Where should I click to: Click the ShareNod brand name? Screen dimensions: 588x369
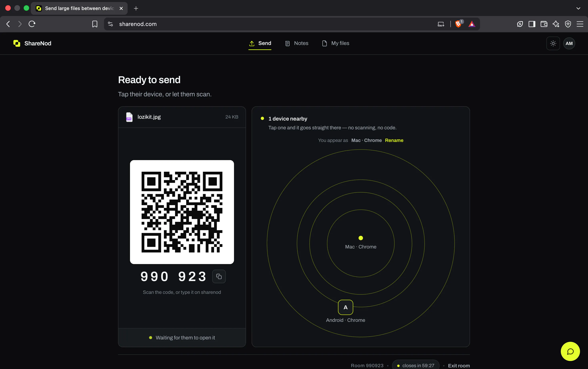38,43
